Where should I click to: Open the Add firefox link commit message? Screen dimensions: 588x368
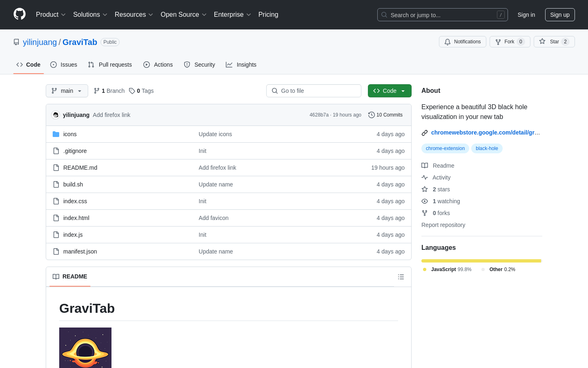point(111,115)
